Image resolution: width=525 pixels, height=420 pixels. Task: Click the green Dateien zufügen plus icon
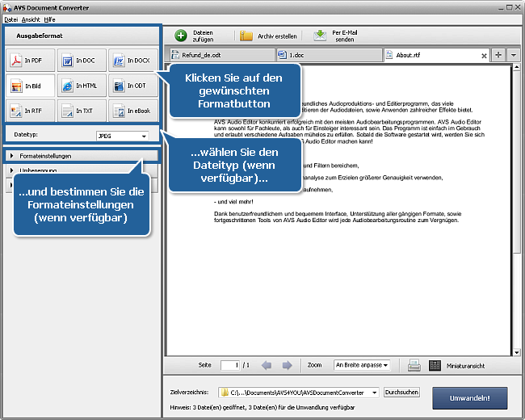(x=181, y=36)
